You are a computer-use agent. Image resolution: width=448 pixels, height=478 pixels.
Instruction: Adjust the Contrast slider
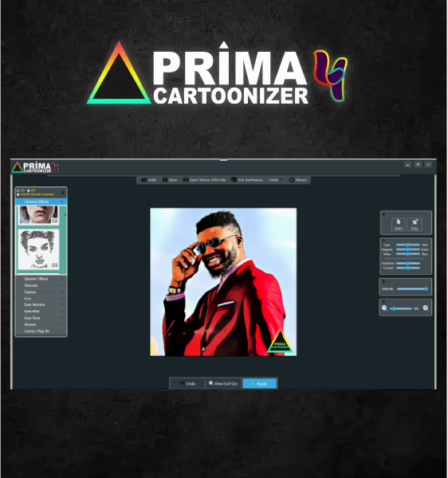point(408,268)
